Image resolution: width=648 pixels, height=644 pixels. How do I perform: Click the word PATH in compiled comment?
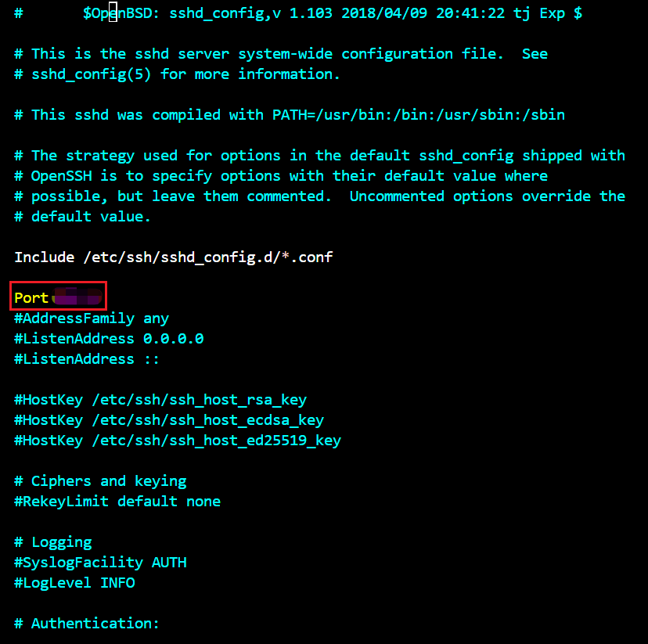(x=290, y=115)
